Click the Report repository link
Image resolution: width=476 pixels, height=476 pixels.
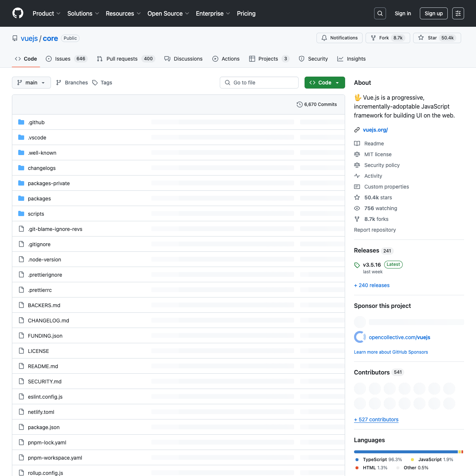pyautogui.click(x=375, y=230)
